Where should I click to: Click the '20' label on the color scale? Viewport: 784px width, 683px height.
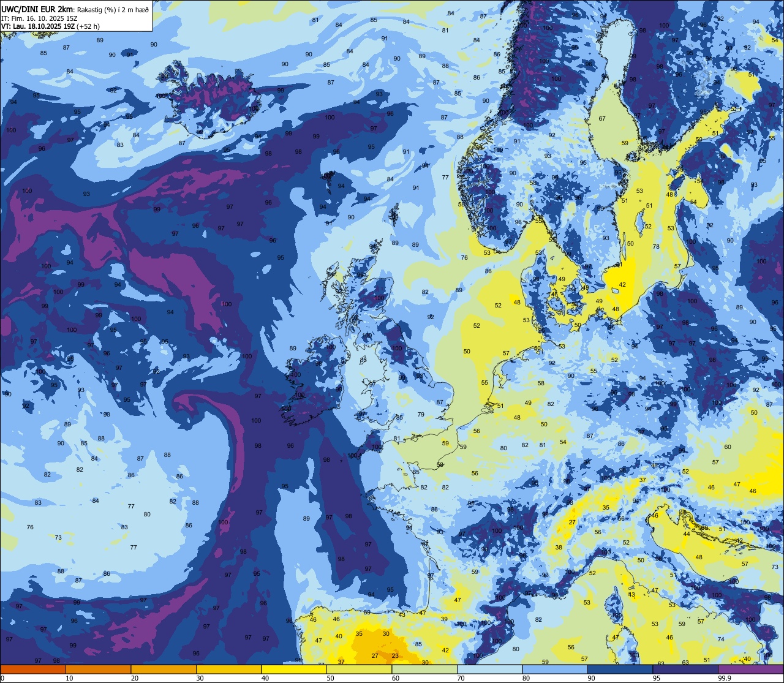[135, 678]
